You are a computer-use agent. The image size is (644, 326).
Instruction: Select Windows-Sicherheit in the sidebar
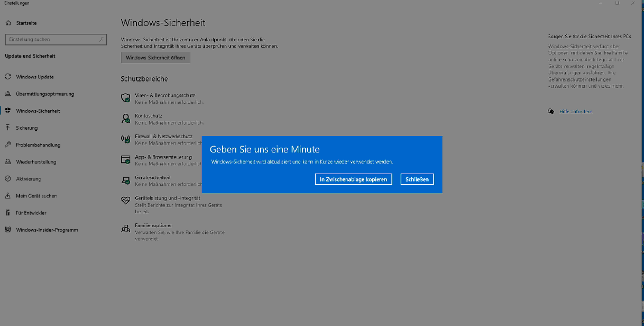point(38,111)
